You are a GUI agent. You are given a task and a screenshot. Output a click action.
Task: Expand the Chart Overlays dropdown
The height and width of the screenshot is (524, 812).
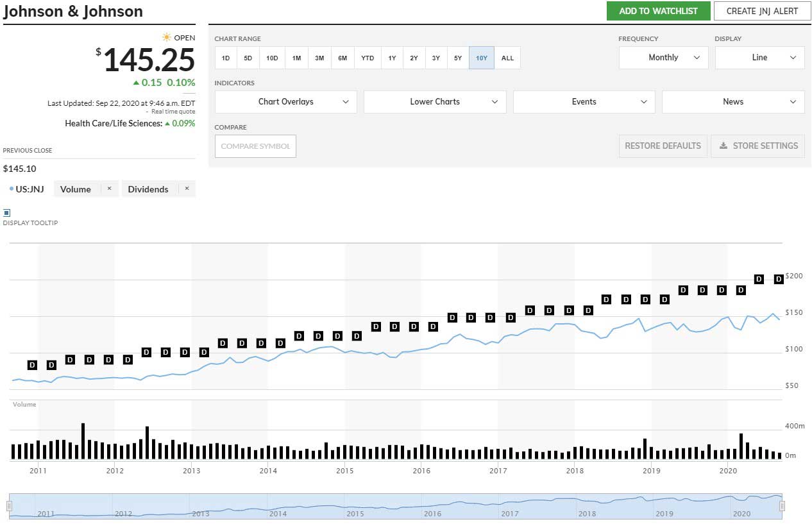285,102
